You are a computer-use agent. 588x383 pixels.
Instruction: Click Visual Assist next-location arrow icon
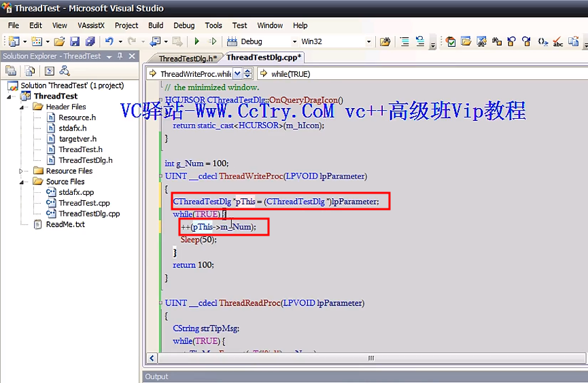tap(527, 41)
